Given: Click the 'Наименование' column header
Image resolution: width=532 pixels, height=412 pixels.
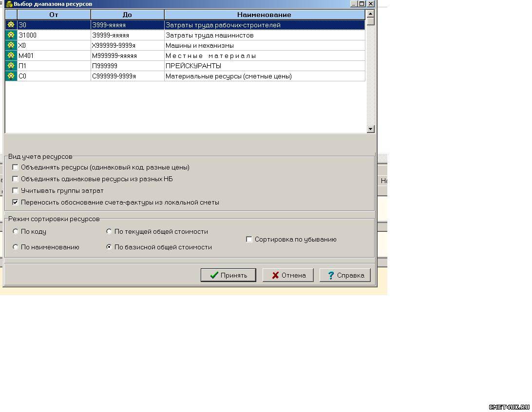Looking at the screenshot, I should click(265, 15).
